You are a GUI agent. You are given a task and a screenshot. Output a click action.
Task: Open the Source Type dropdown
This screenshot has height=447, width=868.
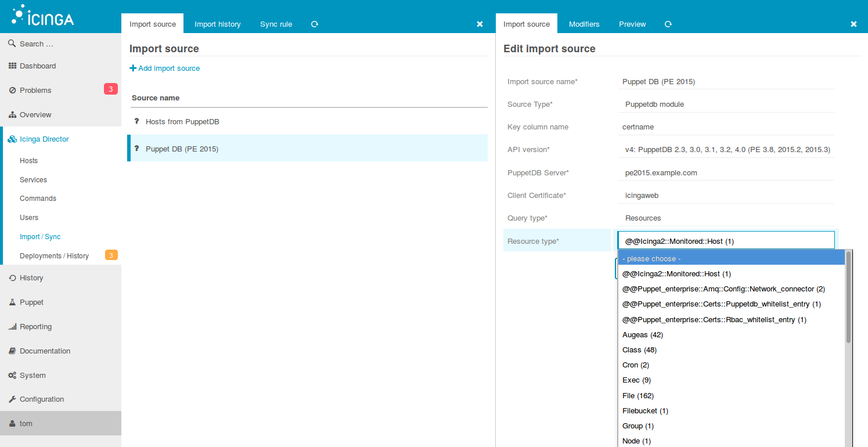[726, 104]
